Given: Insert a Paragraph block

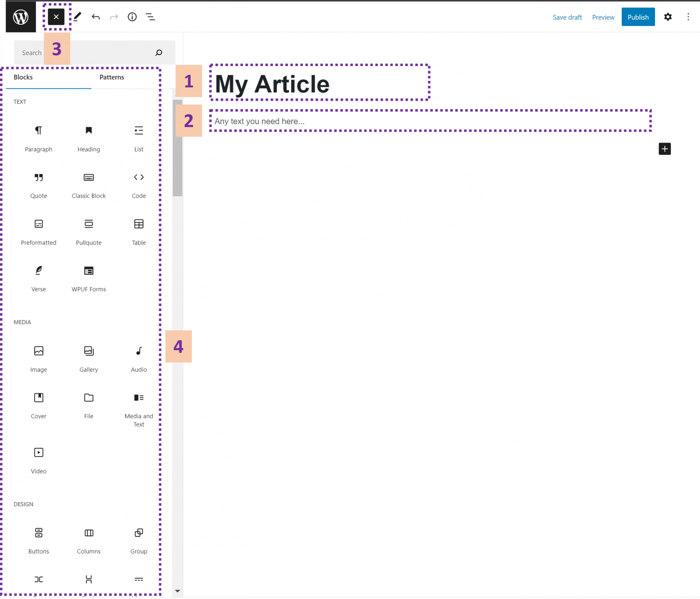Looking at the screenshot, I should coord(39,138).
